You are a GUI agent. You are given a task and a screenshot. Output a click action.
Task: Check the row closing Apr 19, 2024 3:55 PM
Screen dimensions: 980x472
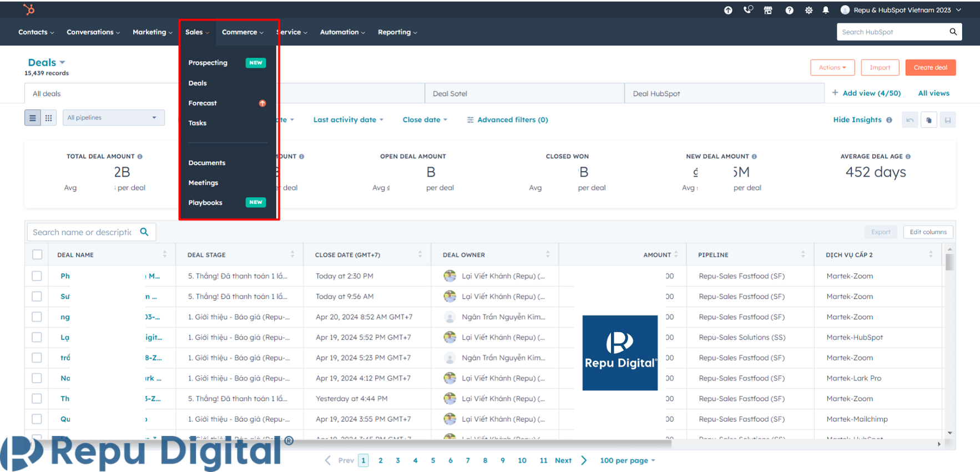tap(37, 419)
